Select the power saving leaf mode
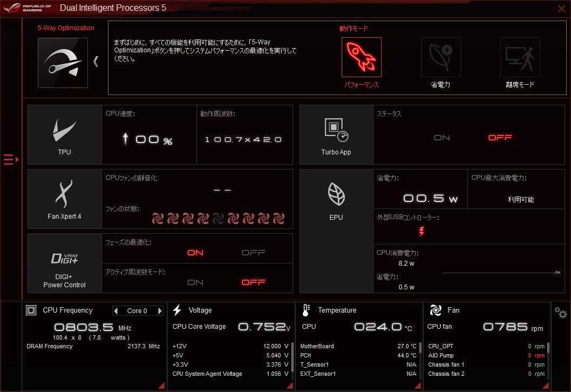Image resolution: width=571 pixels, height=392 pixels. [440, 57]
